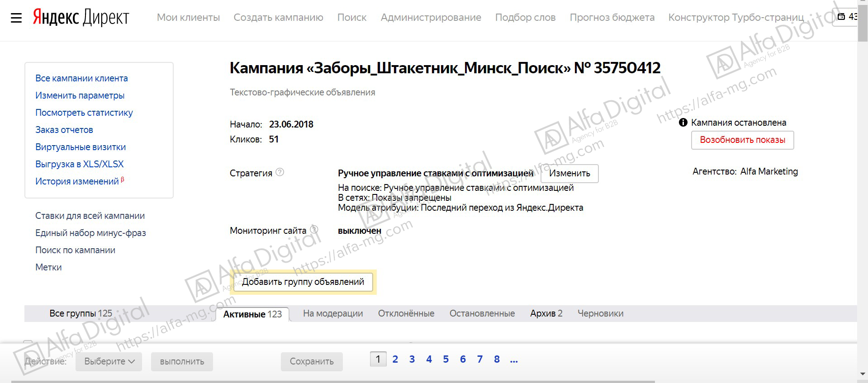The height and width of the screenshot is (383, 868).
Task: Click the выполнить button
Action: coord(182,361)
